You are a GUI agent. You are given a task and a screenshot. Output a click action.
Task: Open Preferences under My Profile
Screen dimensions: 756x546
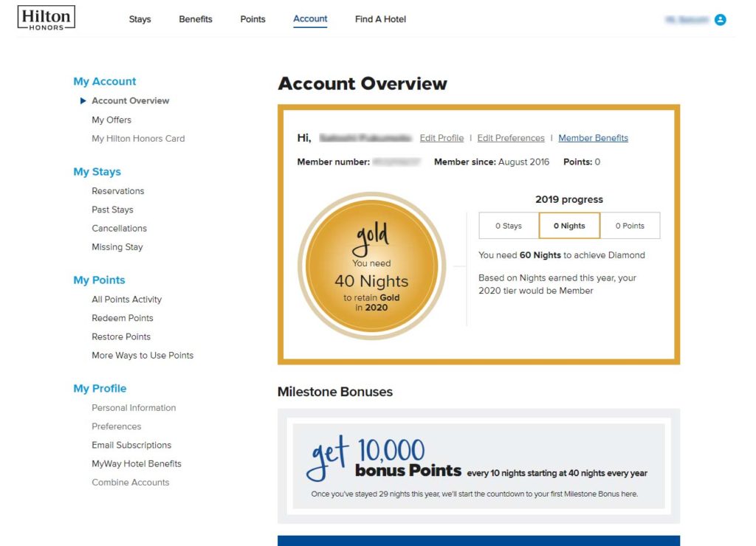117,426
